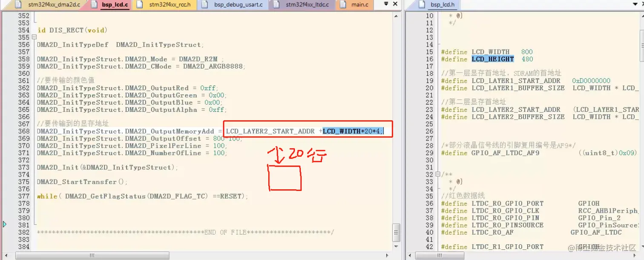Screen dimensions: 644x260
Task: Click the DMA2D_OutputOffset line 369
Action: click(139, 139)
